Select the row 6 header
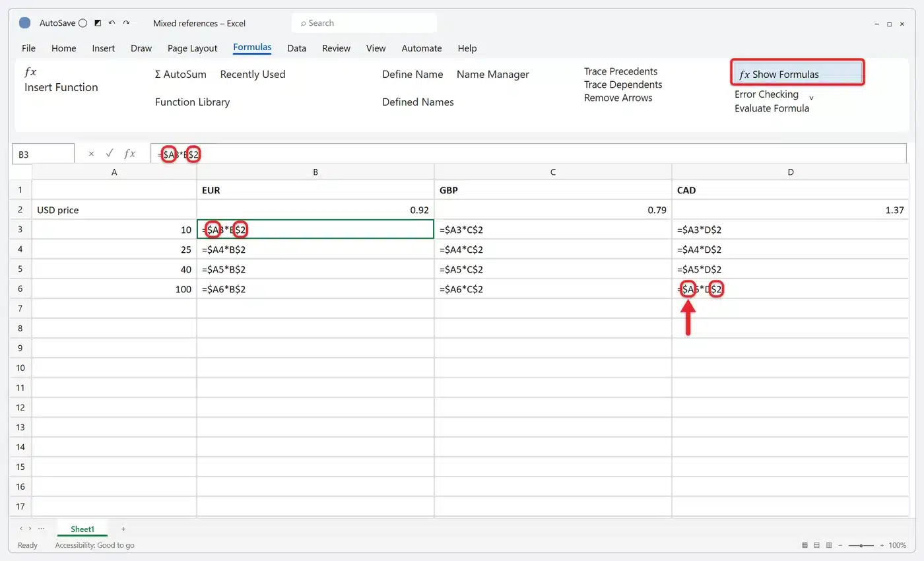The image size is (924, 561). point(20,289)
